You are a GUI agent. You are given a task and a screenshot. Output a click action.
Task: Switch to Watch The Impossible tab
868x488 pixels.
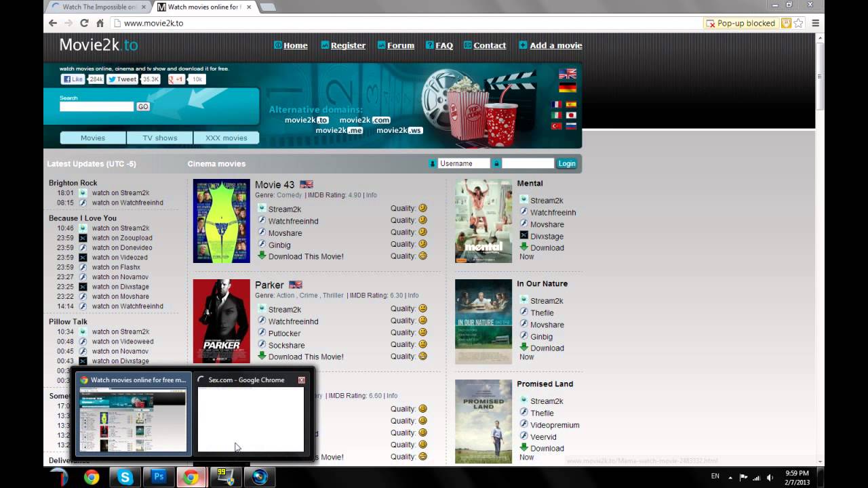100,7
